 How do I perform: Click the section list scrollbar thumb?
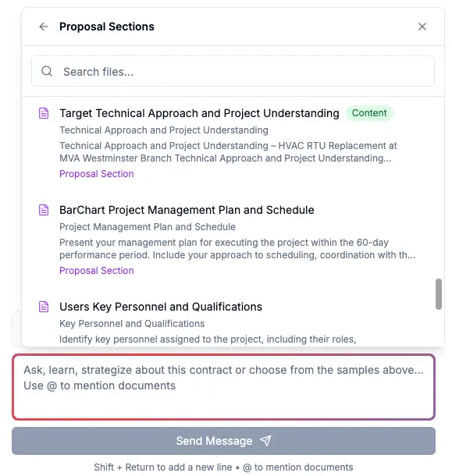(x=438, y=294)
